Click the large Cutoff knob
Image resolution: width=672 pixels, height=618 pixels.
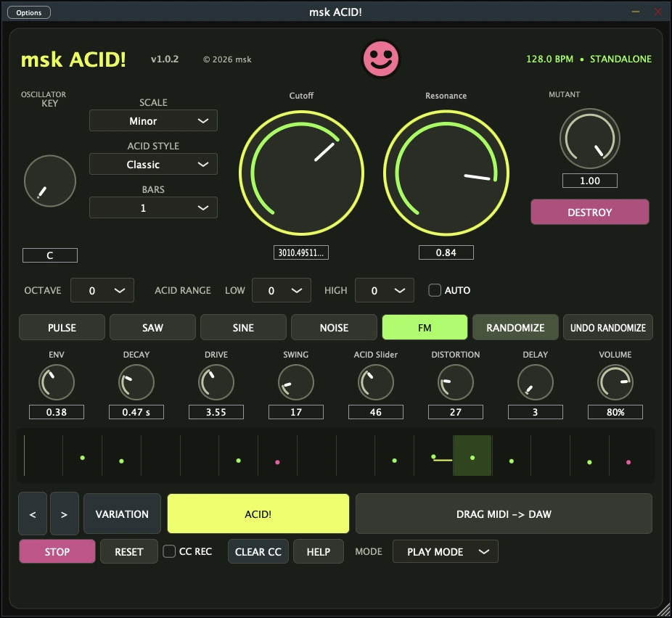[x=301, y=173]
